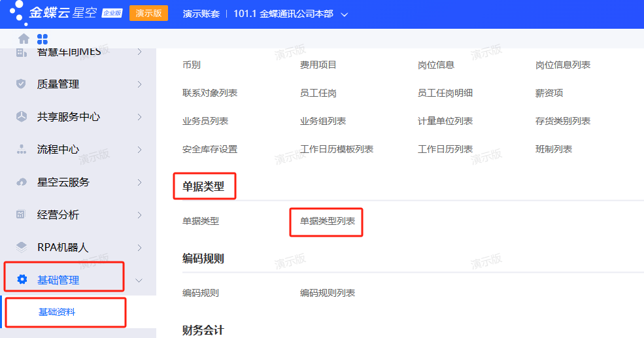This screenshot has width=644, height=338.
Task: Open the 岗位信息 link
Action: pos(436,65)
